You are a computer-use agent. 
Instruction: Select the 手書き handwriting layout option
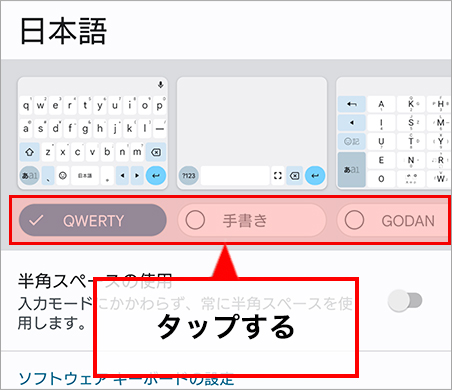252,220
